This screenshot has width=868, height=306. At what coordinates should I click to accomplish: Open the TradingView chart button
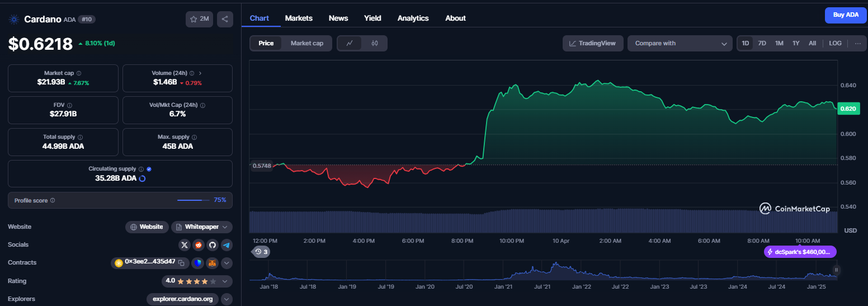coord(593,43)
